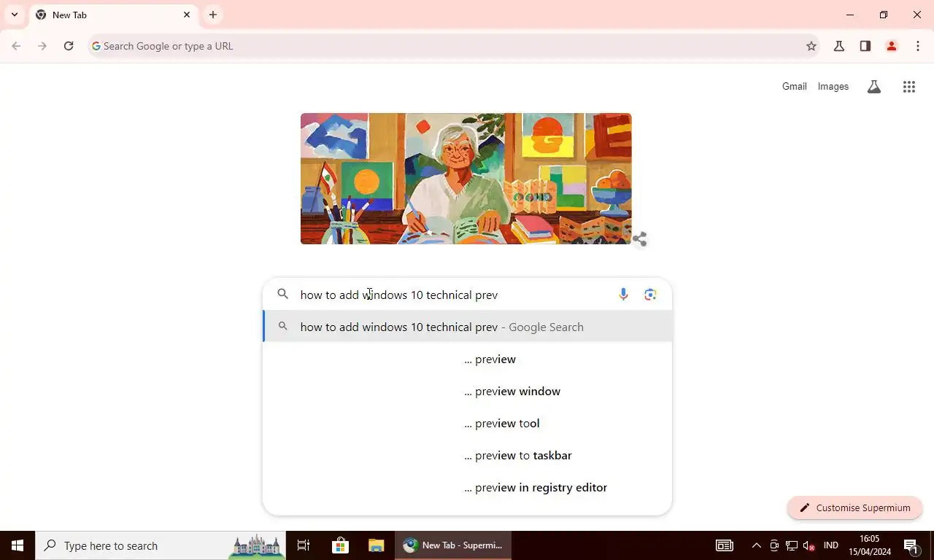Screen dimensions: 934x560
Task: Reload the current page
Action: 69,46
